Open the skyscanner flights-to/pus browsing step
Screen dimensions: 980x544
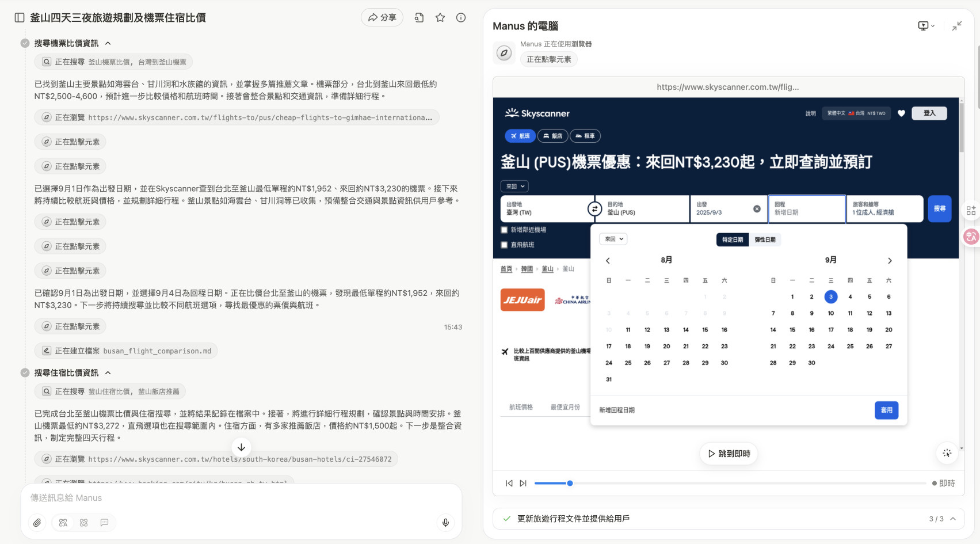(x=237, y=117)
